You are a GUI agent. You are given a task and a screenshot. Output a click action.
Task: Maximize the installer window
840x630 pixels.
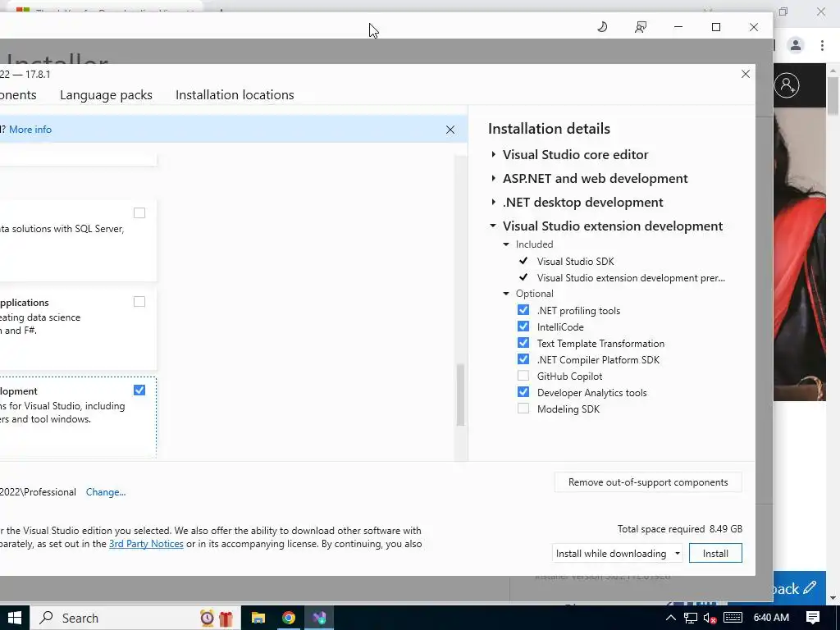pyautogui.click(x=715, y=27)
